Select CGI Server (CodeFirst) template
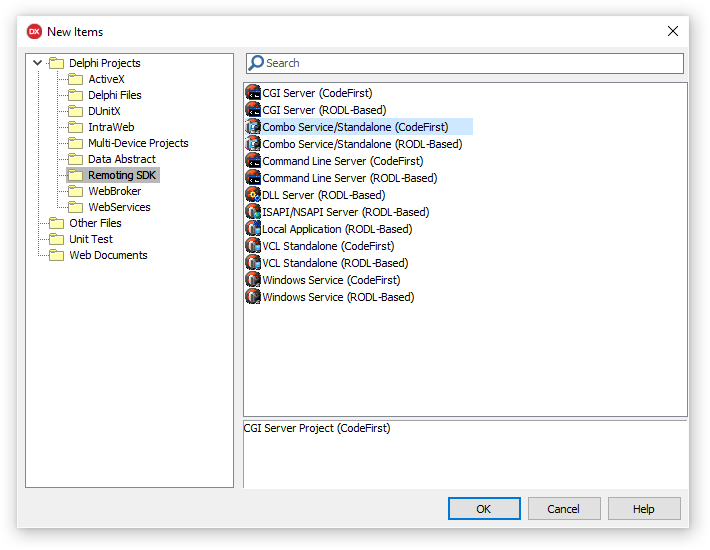This screenshot has height=550, width=710. coord(317,93)
